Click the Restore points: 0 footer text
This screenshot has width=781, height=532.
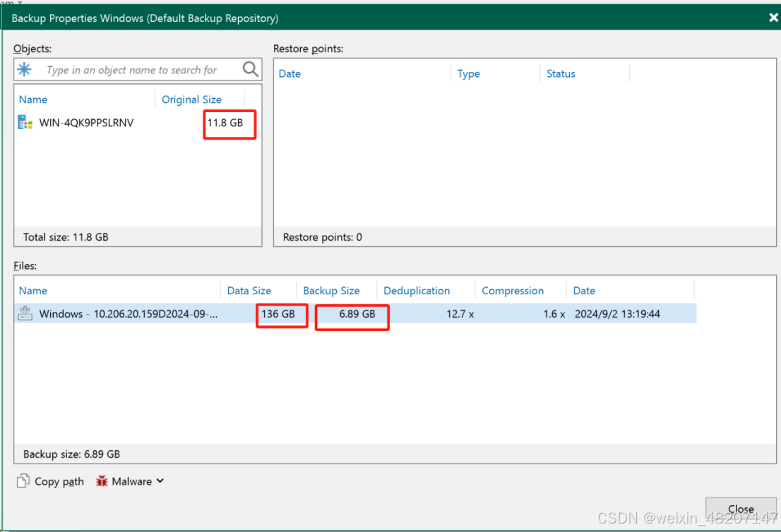[322, 237]
